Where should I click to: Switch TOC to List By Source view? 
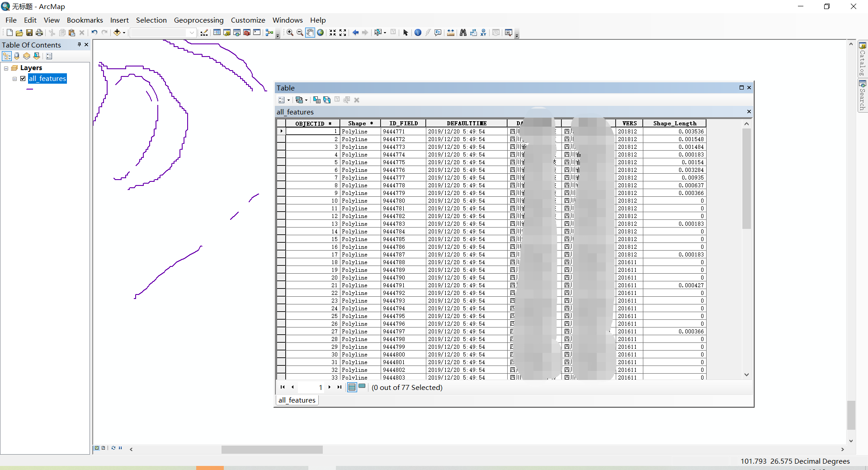coord(16,56)
